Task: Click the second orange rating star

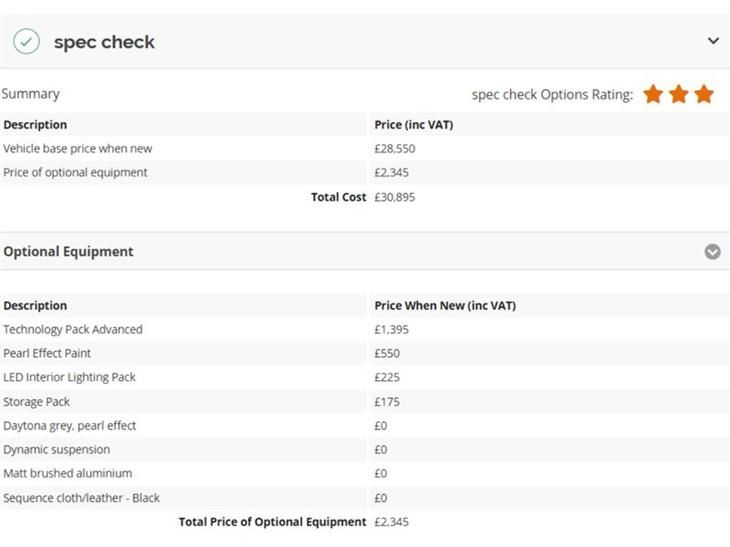Action: (x=679, y=94)
